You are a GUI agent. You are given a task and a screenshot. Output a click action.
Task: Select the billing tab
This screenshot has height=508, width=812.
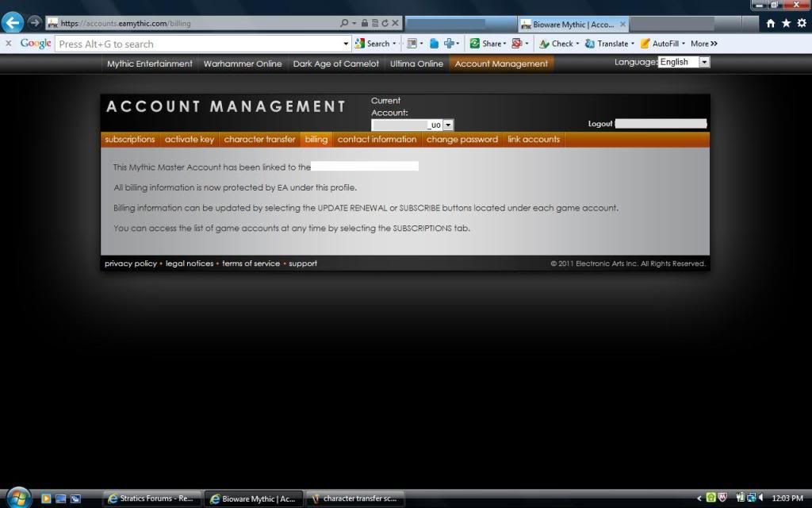[316, 140]
